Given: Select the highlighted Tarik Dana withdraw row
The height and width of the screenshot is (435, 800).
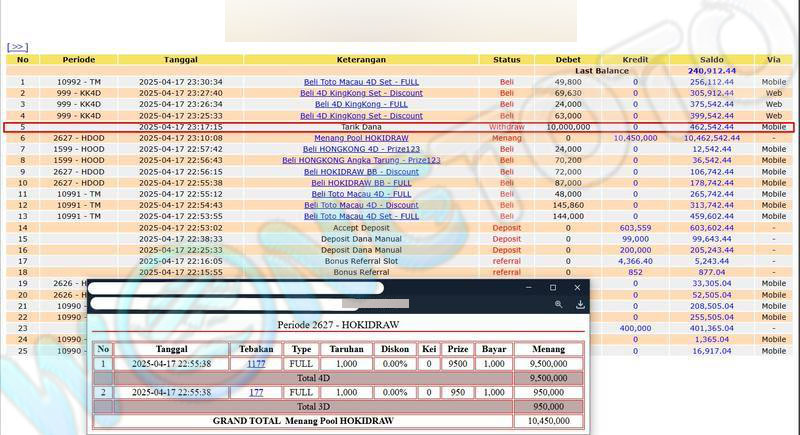Looking at the screenshot, I should coord(361,127).
